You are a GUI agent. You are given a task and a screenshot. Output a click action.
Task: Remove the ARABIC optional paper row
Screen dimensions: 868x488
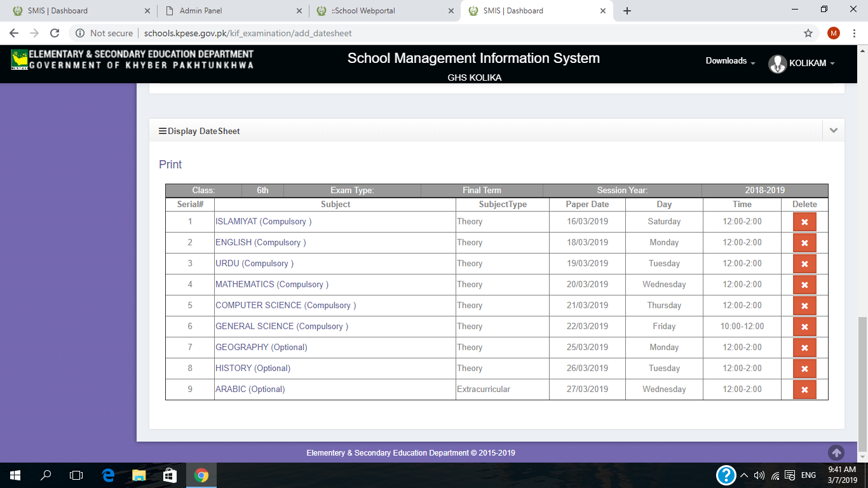pos(804,390)
